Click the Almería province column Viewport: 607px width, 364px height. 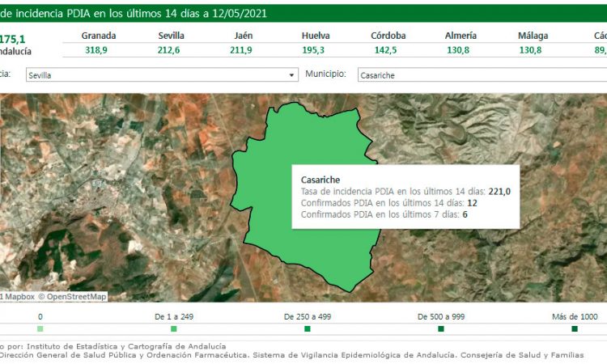tap(461, 42)
